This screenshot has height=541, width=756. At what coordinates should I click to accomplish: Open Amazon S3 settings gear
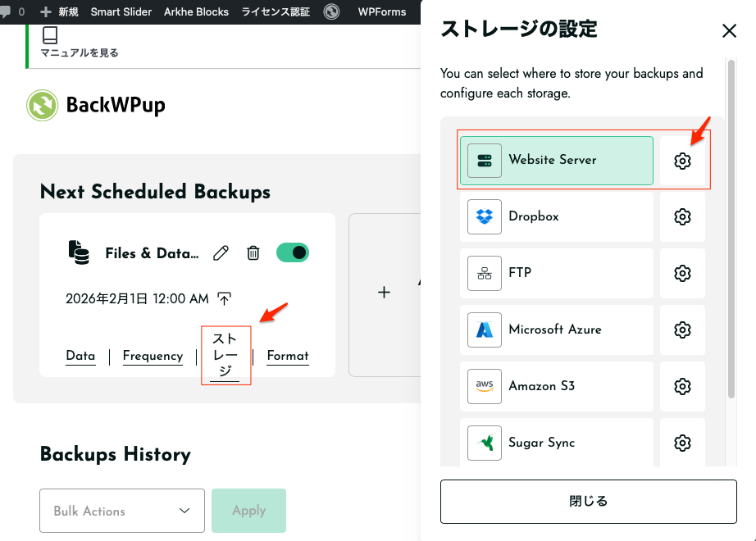(x=682, y=386)
